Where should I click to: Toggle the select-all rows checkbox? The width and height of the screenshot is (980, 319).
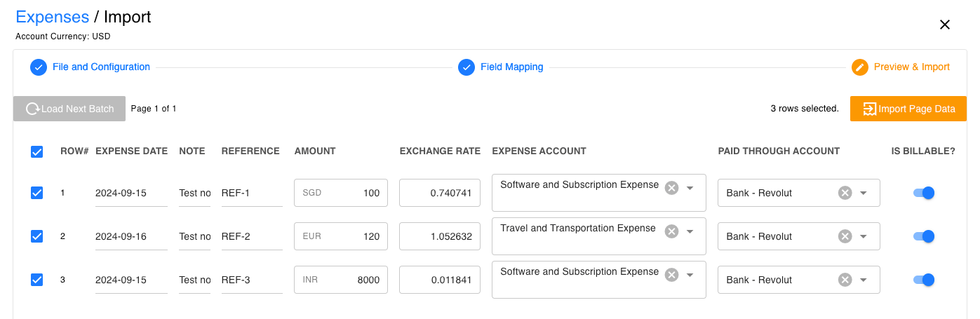[x=37, y=151]
